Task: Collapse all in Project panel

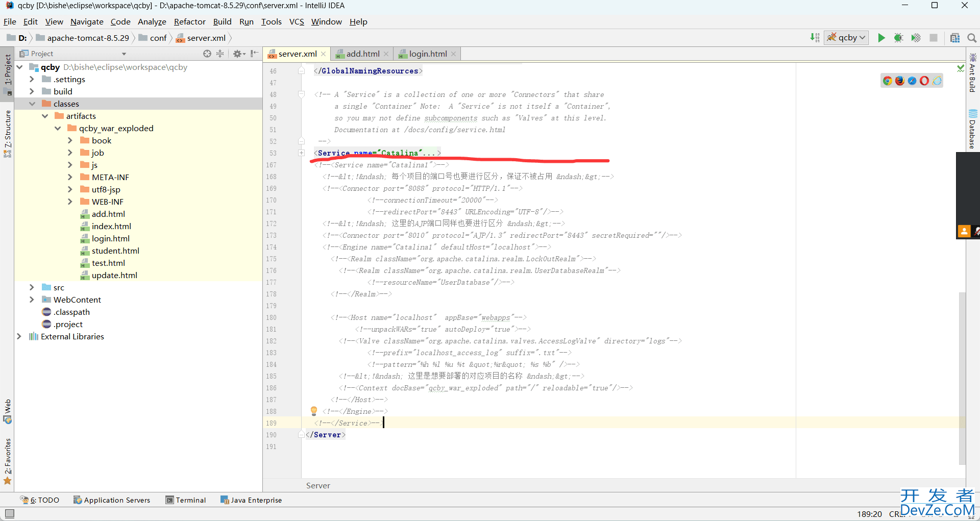Action: [220, 54]
